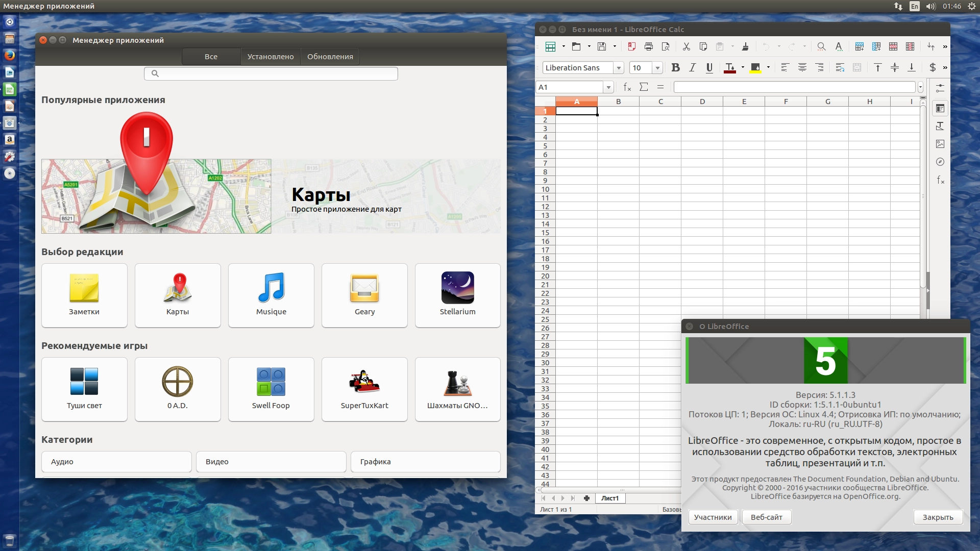Expand the formula input line arrow
The width and height of the screenshot is (980, 551).
click(921, 87)
